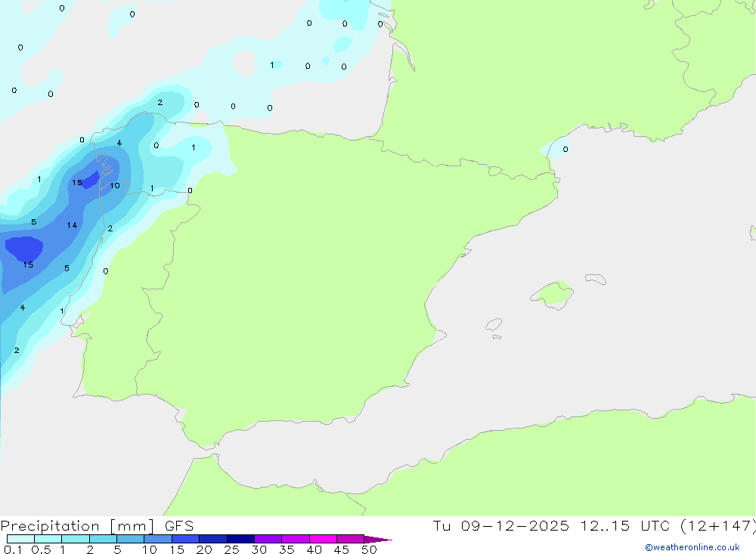756x554 pixels.
Task: Click the legend scale label "25"
Action: pos(231,549)
